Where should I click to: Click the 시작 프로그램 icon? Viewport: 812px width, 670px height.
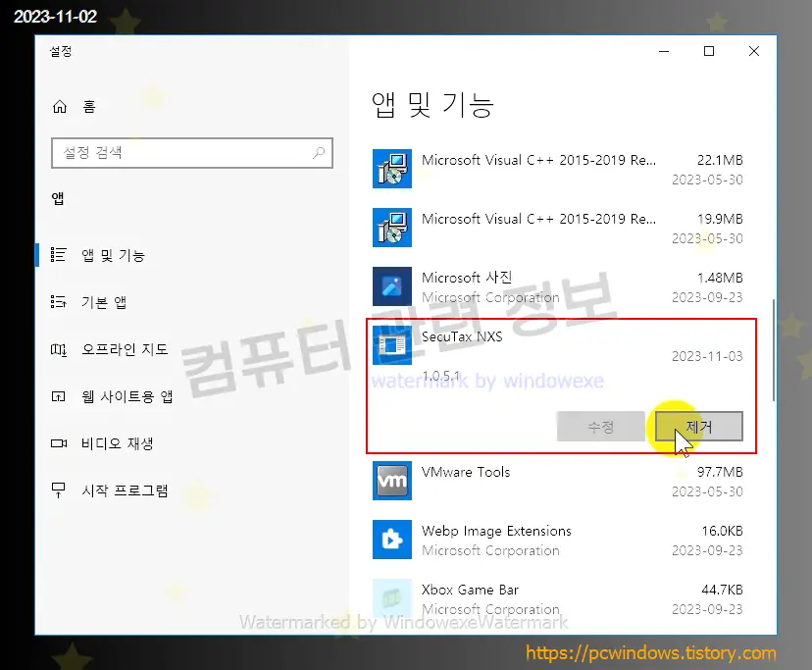point(59,490)
